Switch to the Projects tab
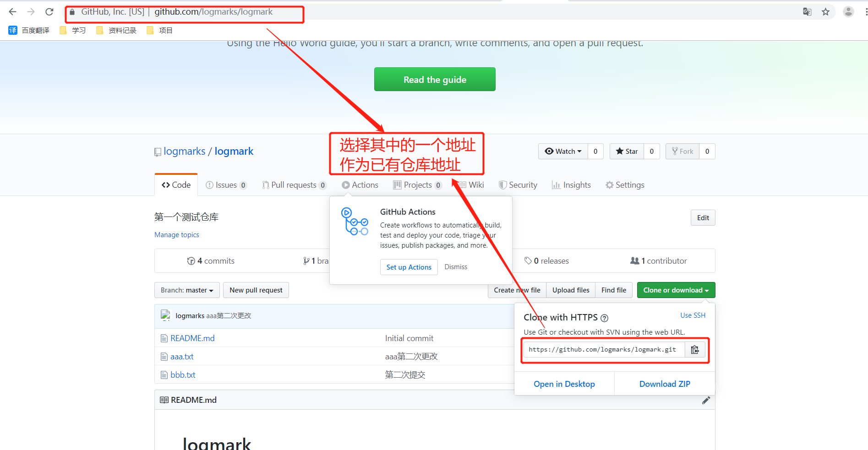 [417, 185]
